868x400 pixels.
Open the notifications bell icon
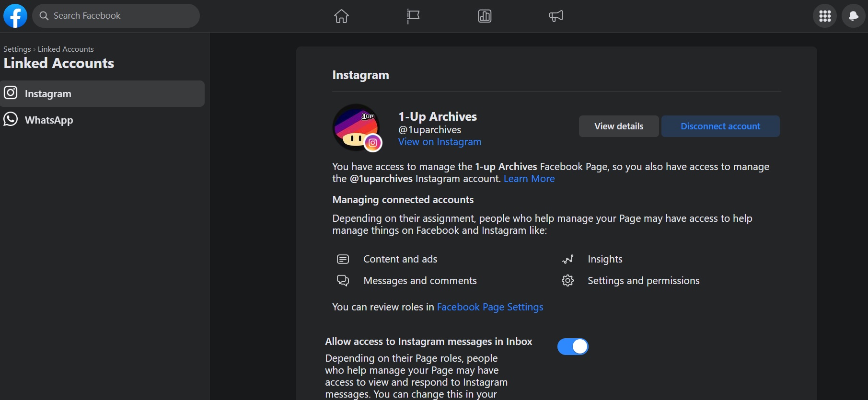click(854, 16)
